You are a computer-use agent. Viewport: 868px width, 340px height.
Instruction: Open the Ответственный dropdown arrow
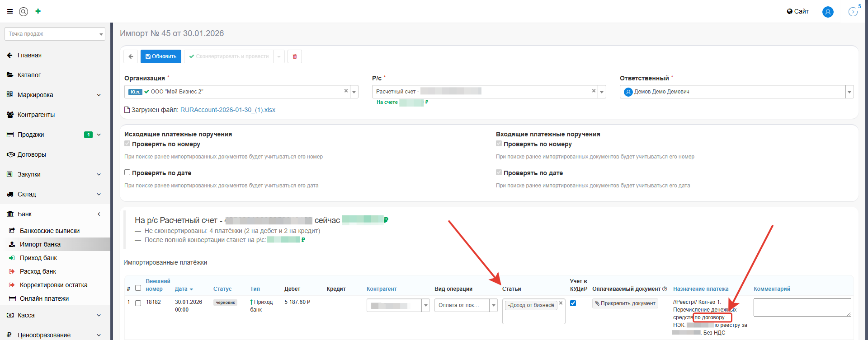tap(849, 92)
